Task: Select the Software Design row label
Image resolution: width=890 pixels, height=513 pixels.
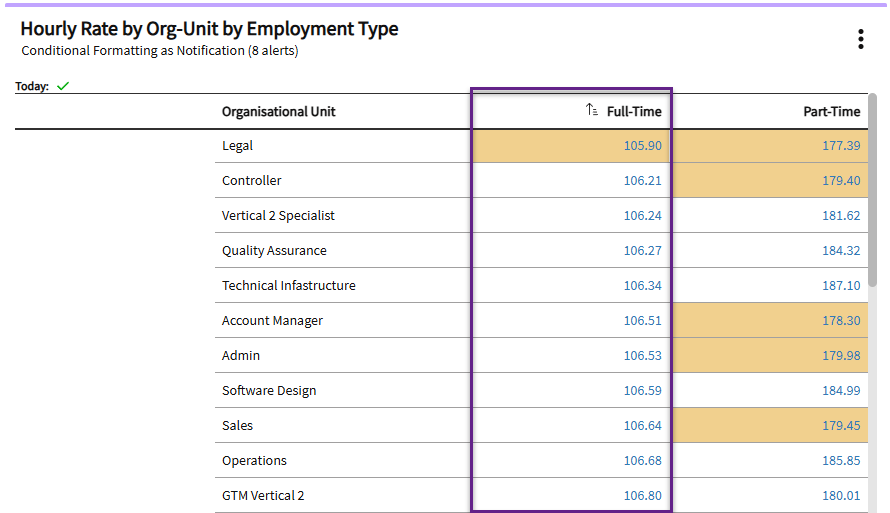Action: [269, 391]
